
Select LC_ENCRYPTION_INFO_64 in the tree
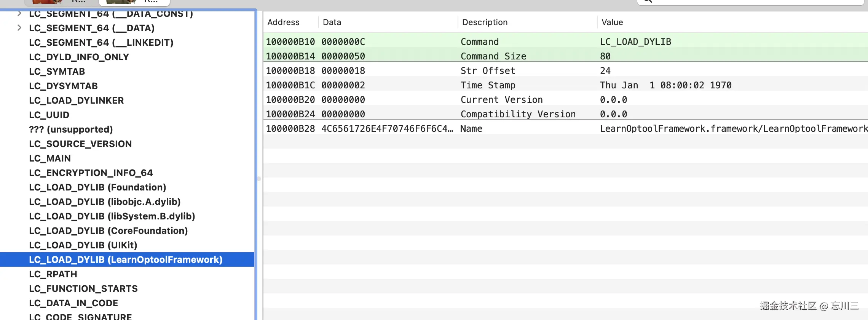91,173
